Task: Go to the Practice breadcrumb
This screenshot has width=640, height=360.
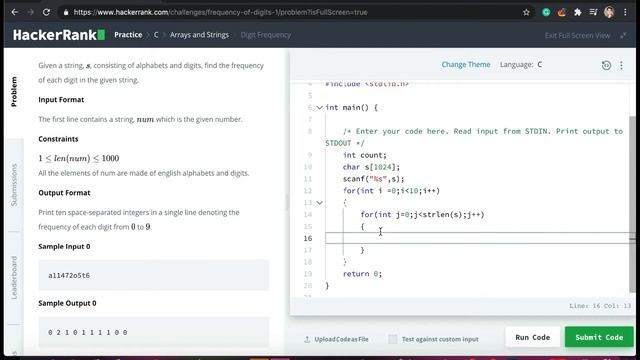Action: click(128, 35)
